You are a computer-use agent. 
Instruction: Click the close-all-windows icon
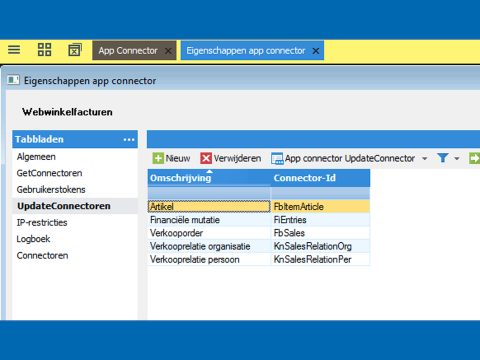75,50
